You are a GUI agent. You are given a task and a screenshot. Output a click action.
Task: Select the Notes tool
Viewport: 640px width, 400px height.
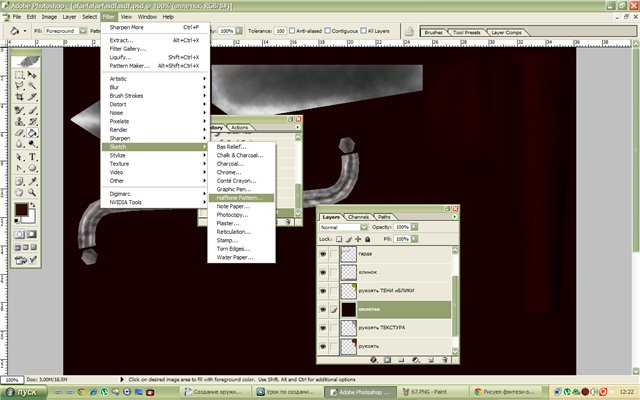(x=19, y=181)
